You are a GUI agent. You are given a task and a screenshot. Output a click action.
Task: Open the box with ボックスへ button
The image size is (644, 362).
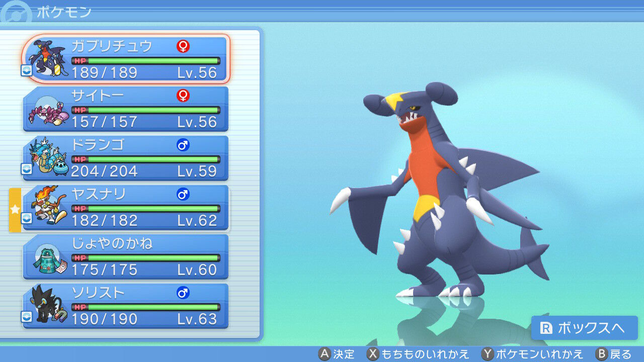pyautogui.click(x=585, y=328)
